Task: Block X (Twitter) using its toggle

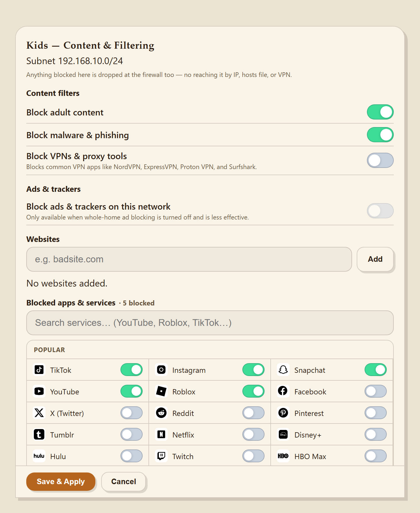Action: coord(132,413)
